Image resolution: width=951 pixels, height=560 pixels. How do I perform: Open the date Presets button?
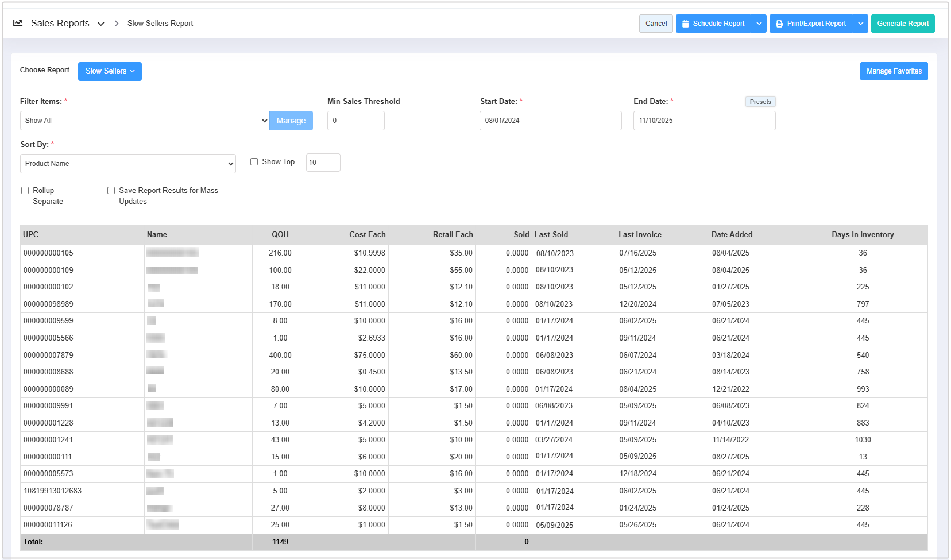click(x=760, y=102)
